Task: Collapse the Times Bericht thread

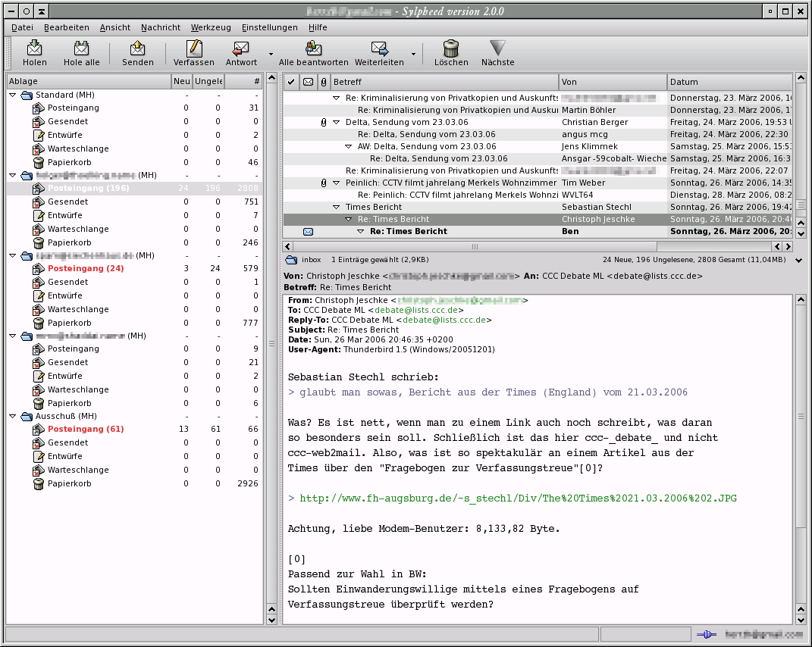Action: pyautogui.click(x=337, y=207)
